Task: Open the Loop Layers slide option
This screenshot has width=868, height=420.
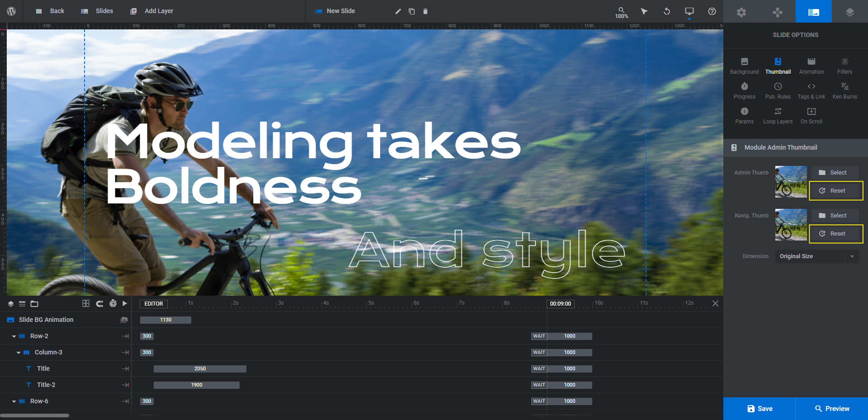Action: pyautogui.click(x=778, y=116)
